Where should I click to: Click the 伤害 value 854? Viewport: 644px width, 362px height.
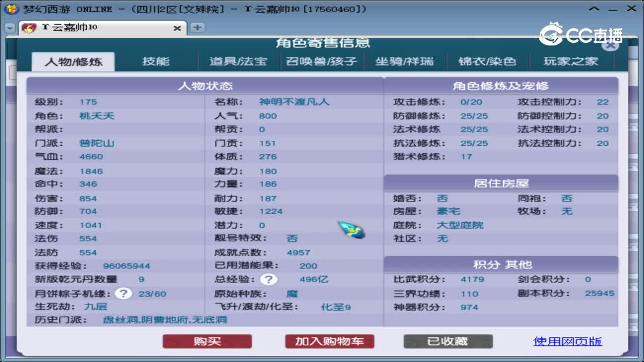tap(88, 199)
